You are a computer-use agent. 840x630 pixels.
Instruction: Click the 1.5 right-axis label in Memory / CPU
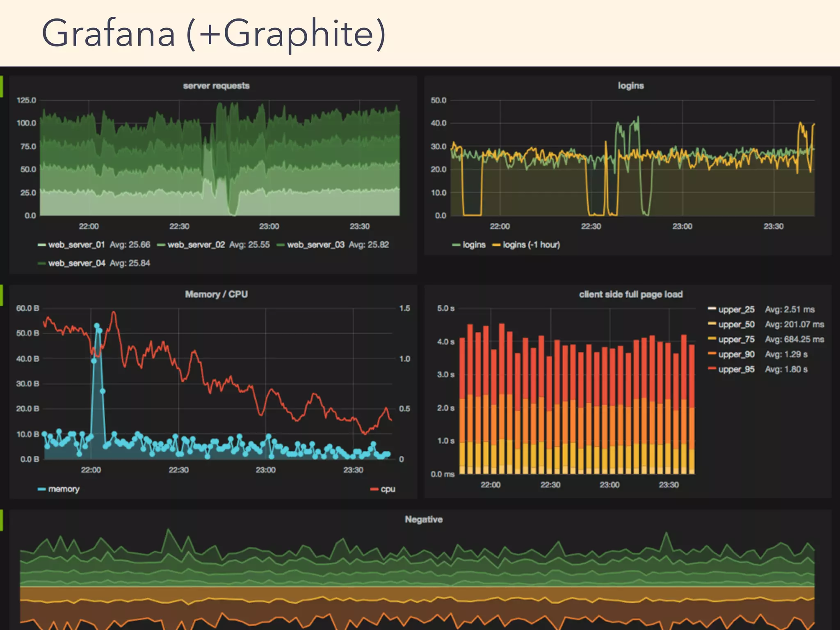click(404, 308)
